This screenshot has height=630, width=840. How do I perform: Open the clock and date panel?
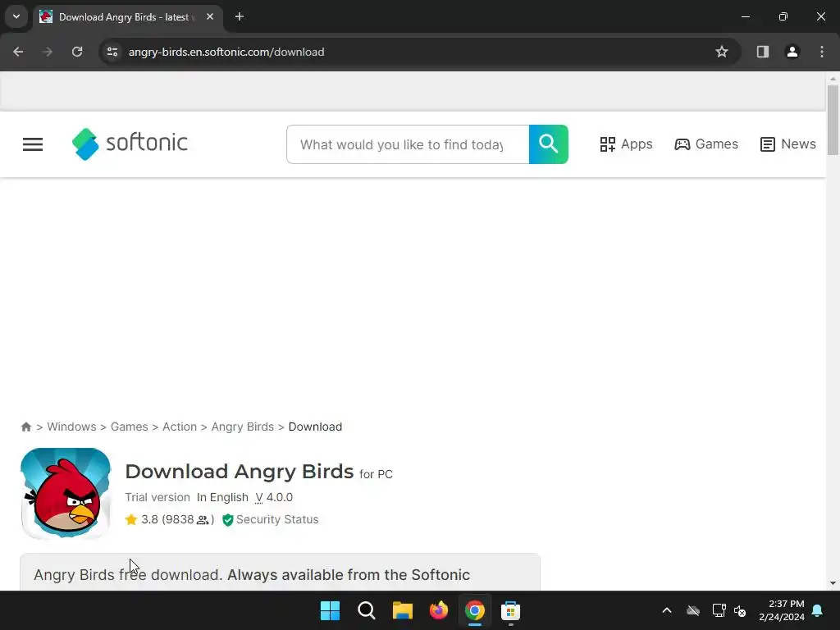(782, 610)
